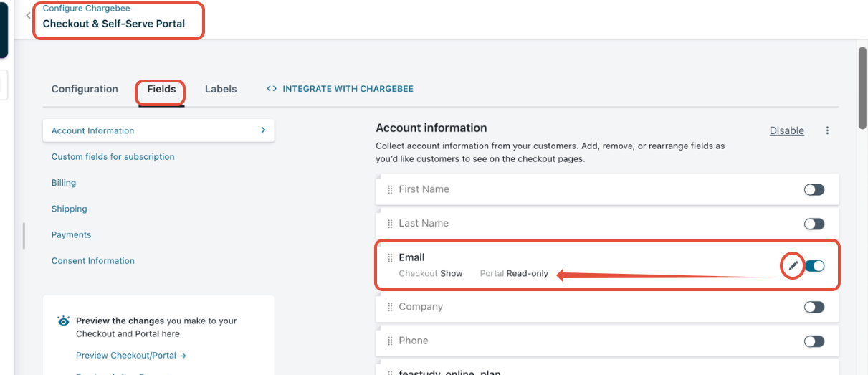The height and width of the screenshot is (375, 868).
Task: Switch to the Configuration tab
Action: (x=85, y=89)
